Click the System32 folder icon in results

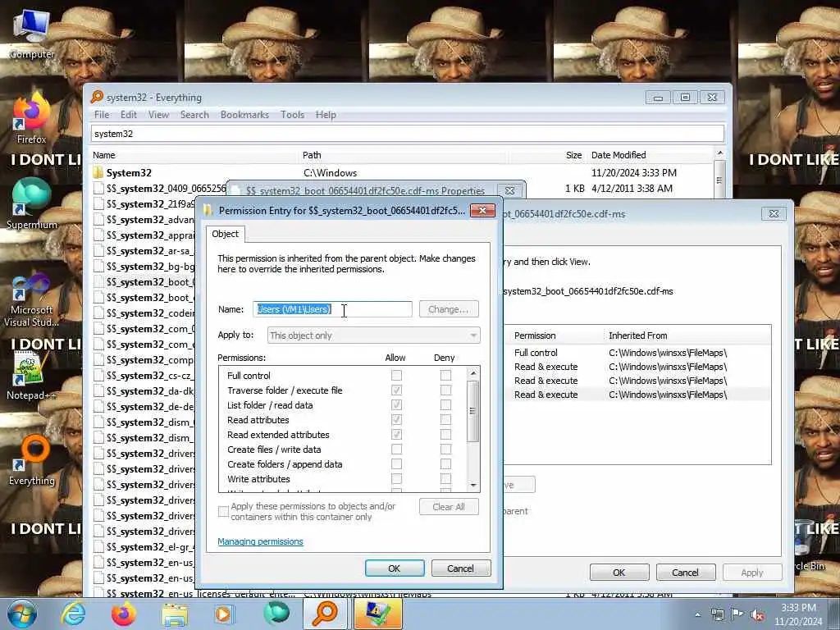point(98,172)
